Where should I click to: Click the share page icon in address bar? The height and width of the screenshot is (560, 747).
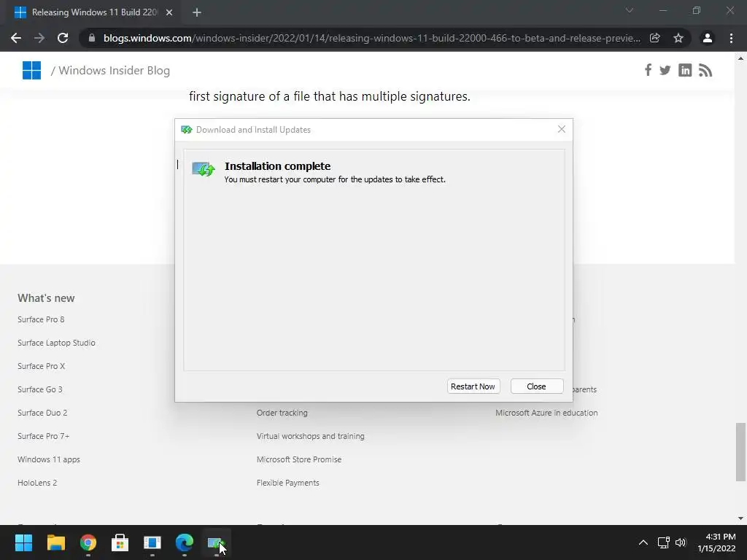point(655,38)
